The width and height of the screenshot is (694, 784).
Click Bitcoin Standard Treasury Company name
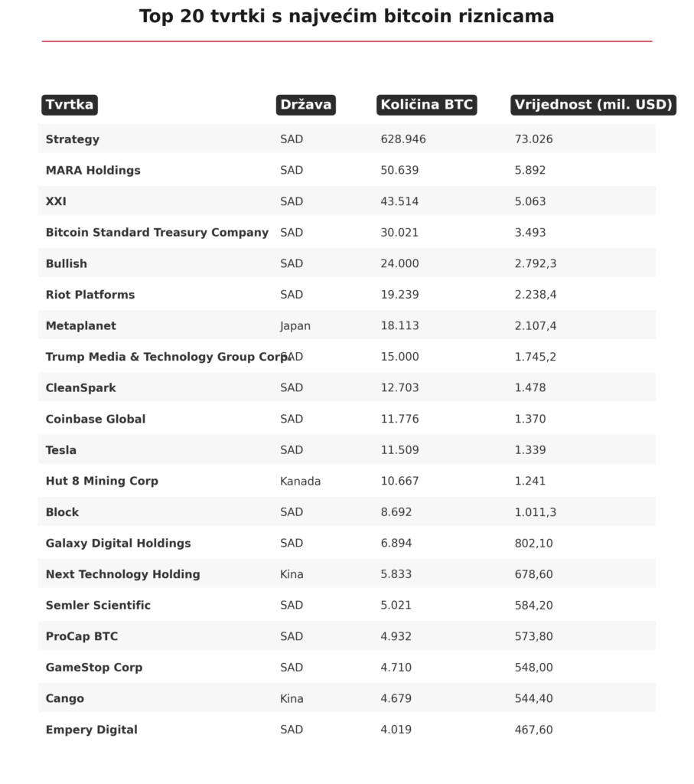(x=157, y=233)
